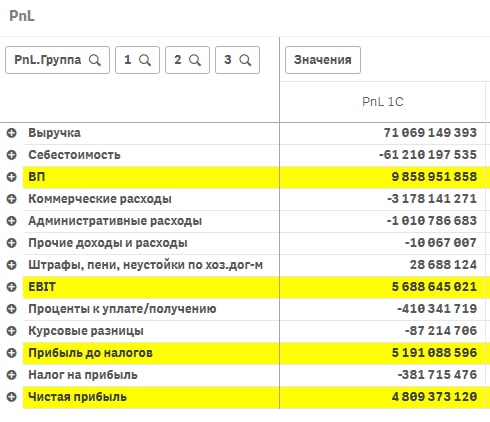Click value -1 010 786 683
The image size is (490, 422).
click(432, 221)
